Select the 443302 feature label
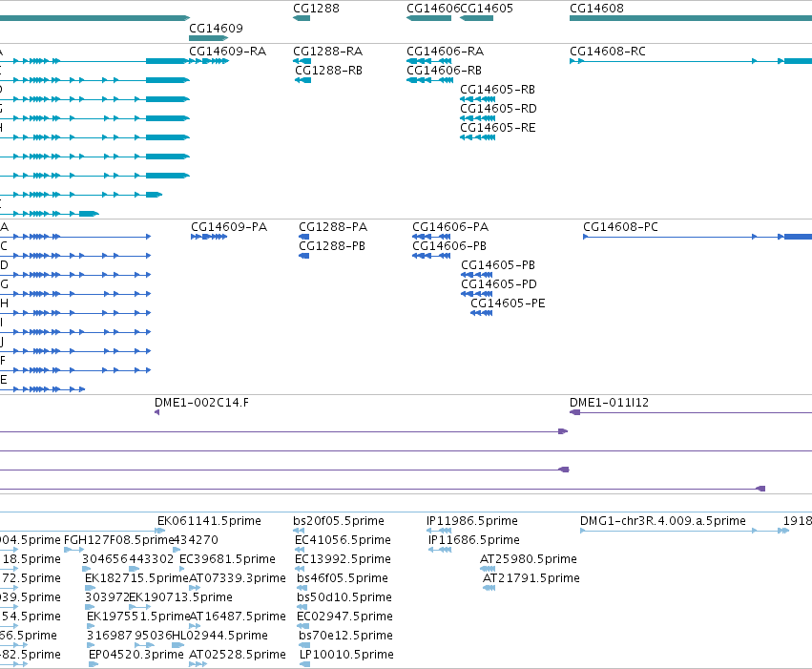Viewport: 812px width, 669px height. pos(151,559)
